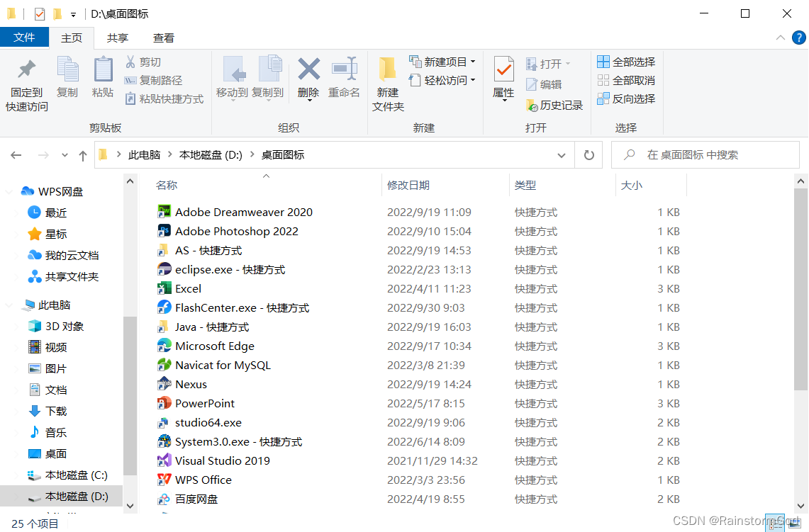Screen dimensions: 809x532
Task: Select the WPS Office shortcut icon
Action: (164, 480)
